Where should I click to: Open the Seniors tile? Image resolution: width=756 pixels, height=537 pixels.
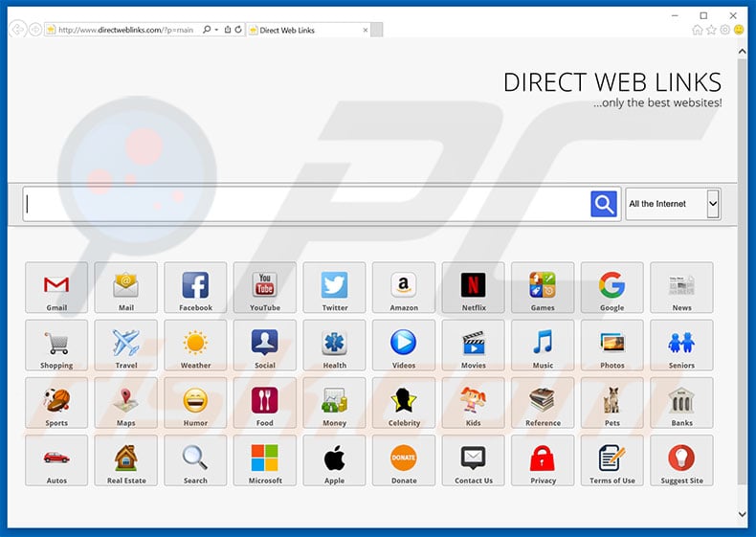click(681, 345)
